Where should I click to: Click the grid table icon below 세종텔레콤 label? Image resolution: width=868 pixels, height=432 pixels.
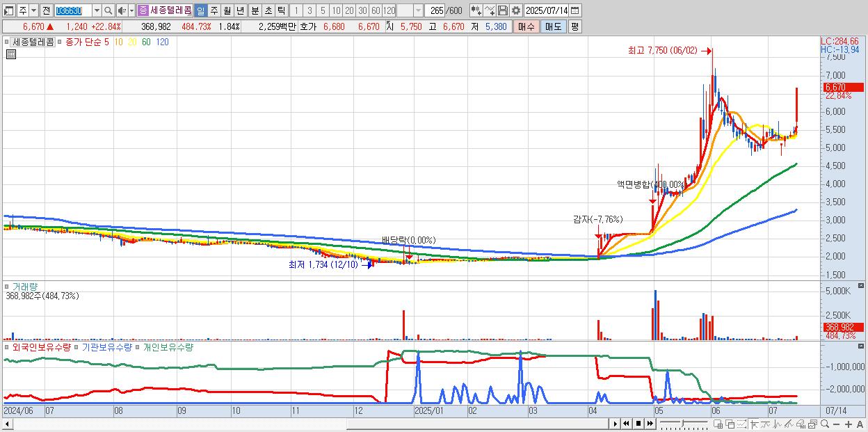[x=11, y=54]
